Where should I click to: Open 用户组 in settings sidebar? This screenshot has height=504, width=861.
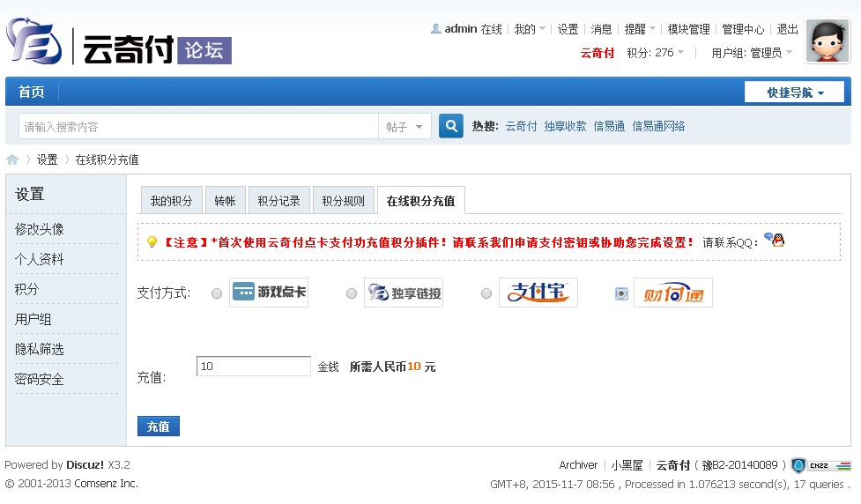point(33,319)
